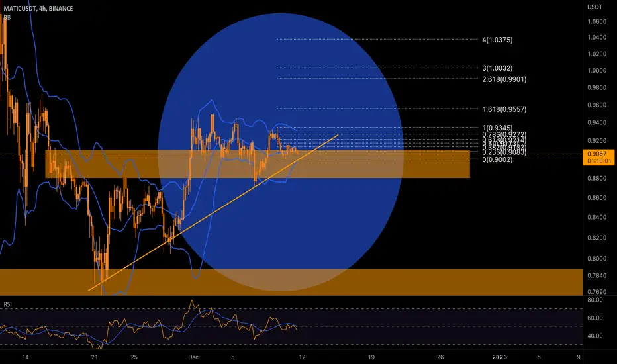
Task: Click the Fibonacci level label 1(0.9345)
Action: [497, 128]
